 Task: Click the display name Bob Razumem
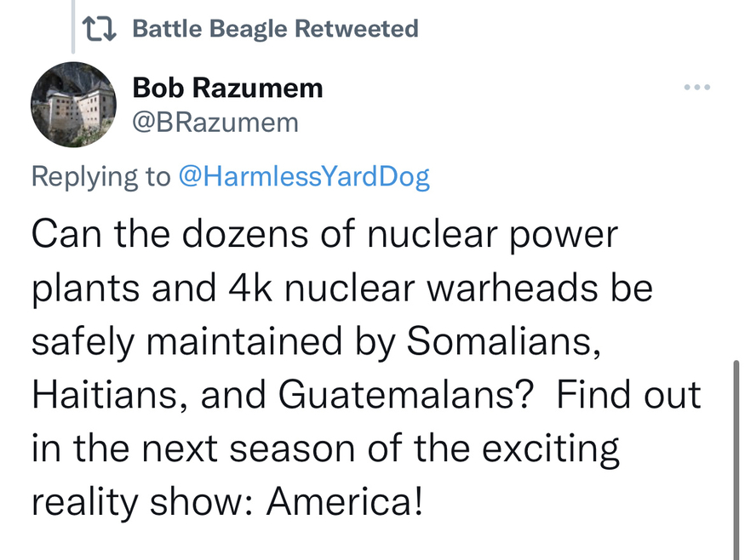(x=227, y=87)
